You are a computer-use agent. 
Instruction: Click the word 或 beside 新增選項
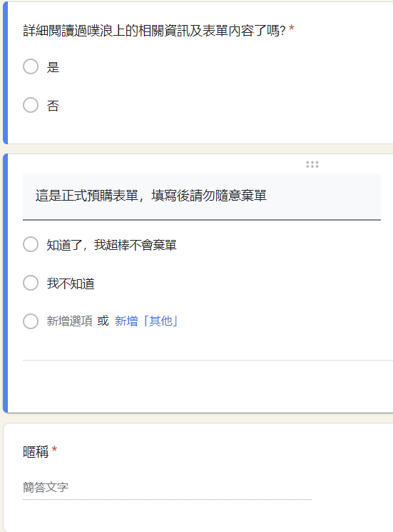coord(103,321)
